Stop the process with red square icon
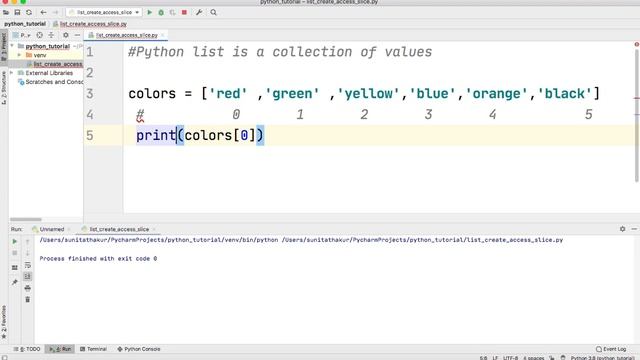640x360 pixels. click(184, 13)
